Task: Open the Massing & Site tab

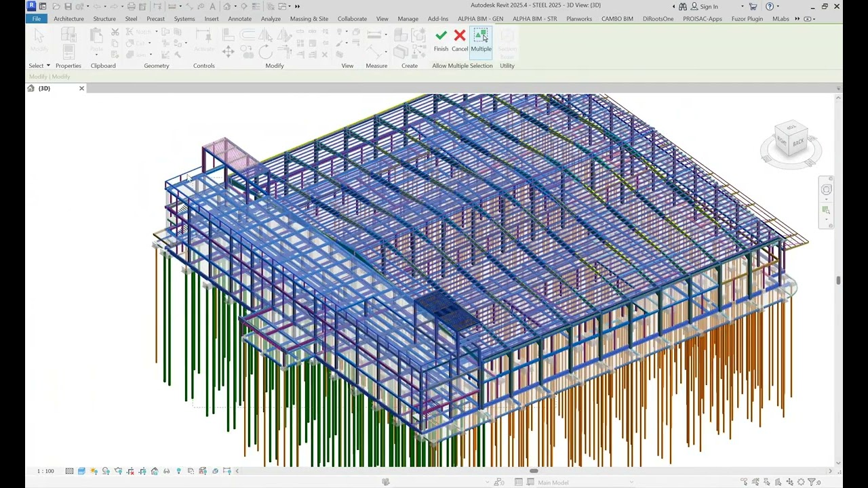Action: [309, 19]
